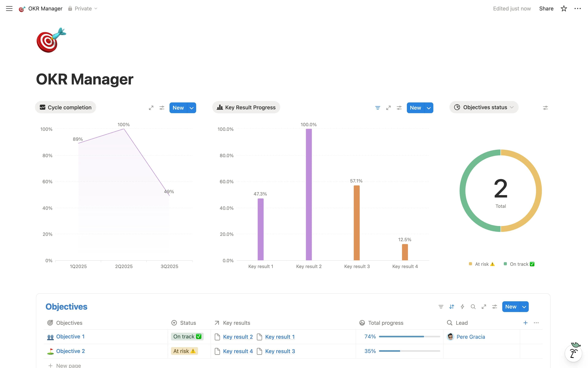Open the floating assistant icon
Image resolution: width=588 pixels, height=368 pixels.
pos(574,353)
